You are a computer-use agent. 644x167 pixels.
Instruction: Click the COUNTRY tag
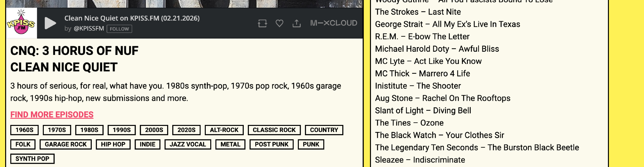coord(324,130)
